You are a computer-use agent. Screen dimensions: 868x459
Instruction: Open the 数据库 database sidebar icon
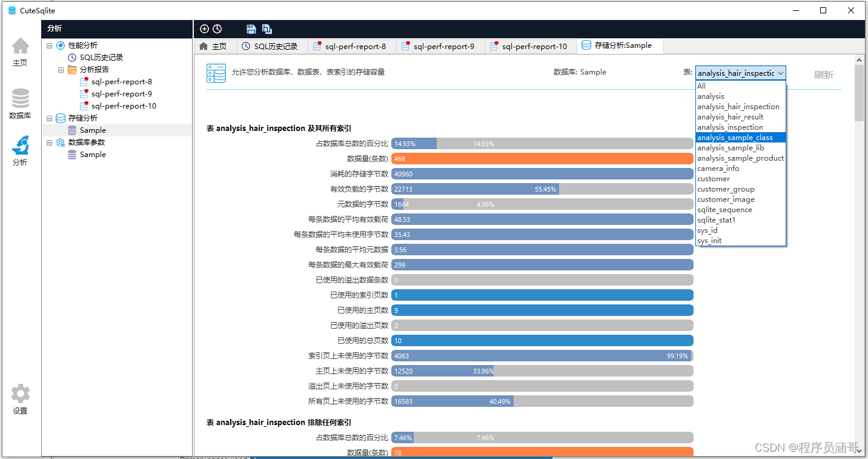(20, 98)
